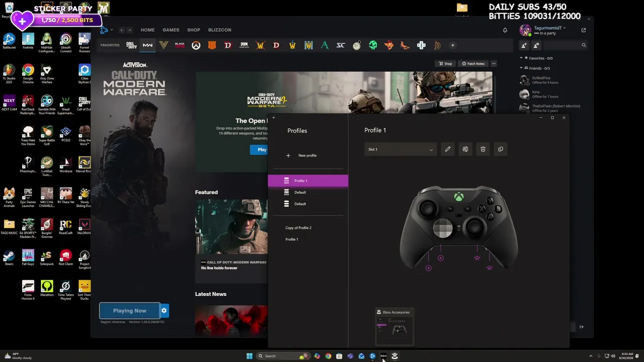Open Epic Games Launcher desktop shortcut
This screenshot has width=644, height=362.
pyautogui.click(x=28, y=198)
